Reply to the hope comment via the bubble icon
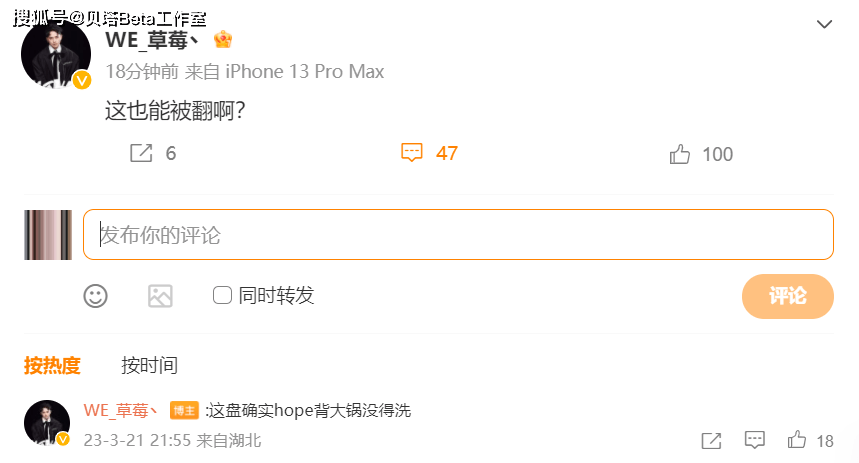This screenshot has width=859, height=463. (x=754, y=440)
